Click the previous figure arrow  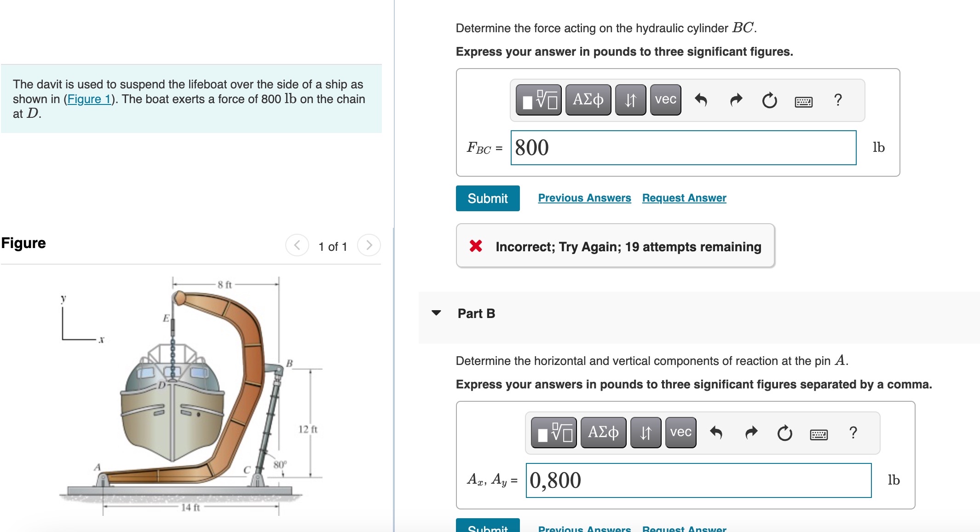(x=297, y=245)
